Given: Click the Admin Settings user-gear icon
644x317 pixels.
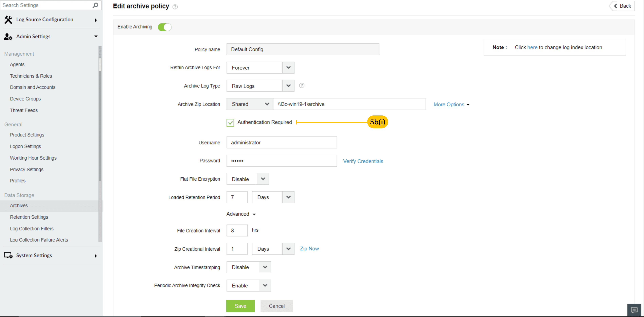Looking at the screenshot, I should (8, 37).
